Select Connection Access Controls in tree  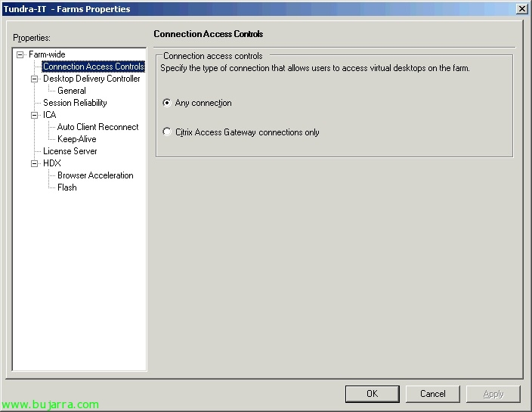click(x=93, y=67)
